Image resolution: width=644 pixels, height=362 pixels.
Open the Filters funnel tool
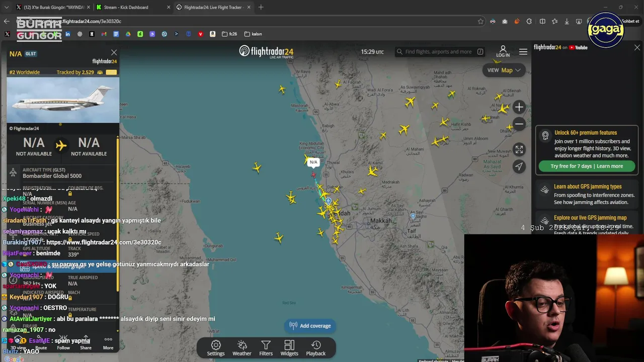click(266, 348)
